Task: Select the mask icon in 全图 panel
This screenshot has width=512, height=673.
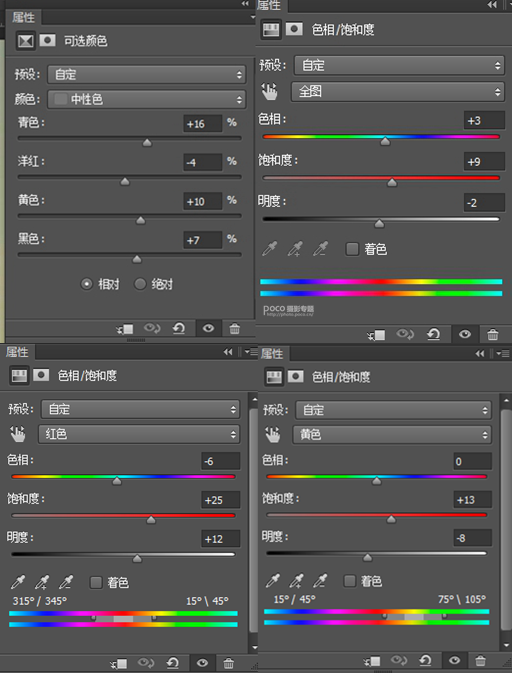Action: (x=294, y=29)
